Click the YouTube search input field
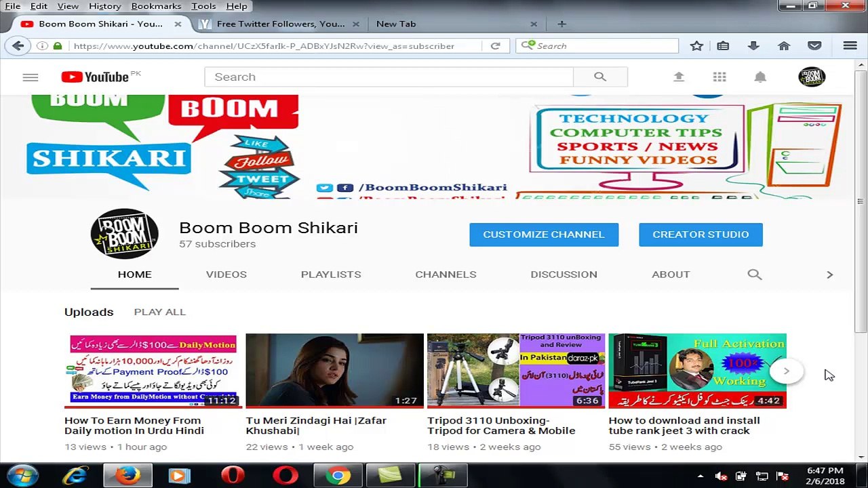 [389, 77]
